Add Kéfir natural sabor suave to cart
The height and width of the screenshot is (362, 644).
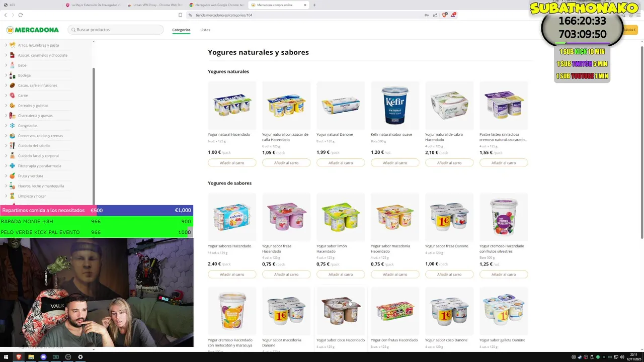pyautogui.click(x=395, y=163)
